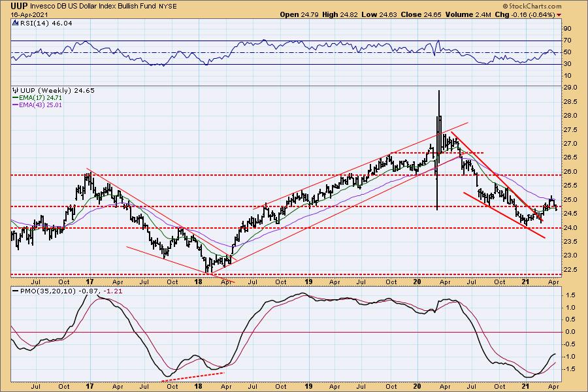This screenshot has width=588, height=392.
Task: Click the 'UUP (Weekly) 24.65' legend text
Action: pyautogui.click(x=57, y=90)
